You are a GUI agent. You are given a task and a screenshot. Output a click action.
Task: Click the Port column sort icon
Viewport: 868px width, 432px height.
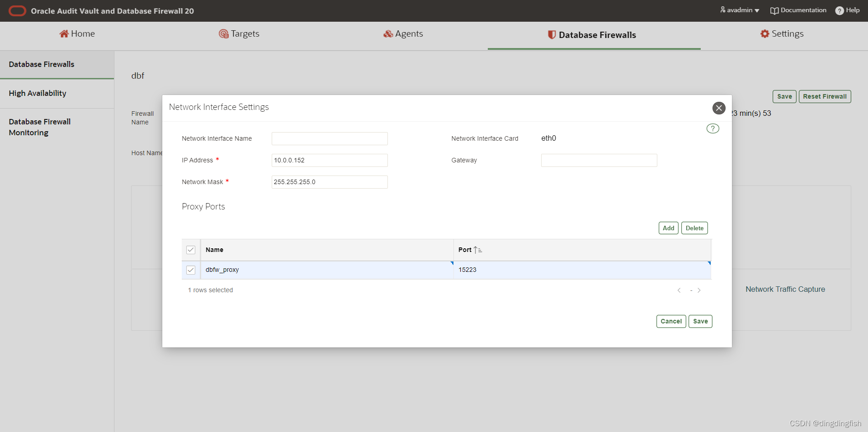[x=477, y=250]
